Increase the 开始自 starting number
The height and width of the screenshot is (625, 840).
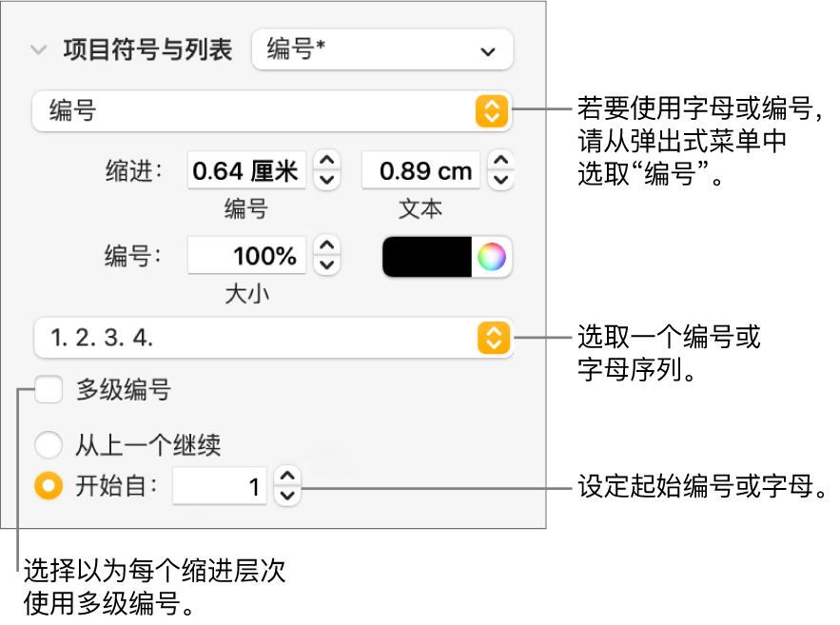(x=287, y=479)
